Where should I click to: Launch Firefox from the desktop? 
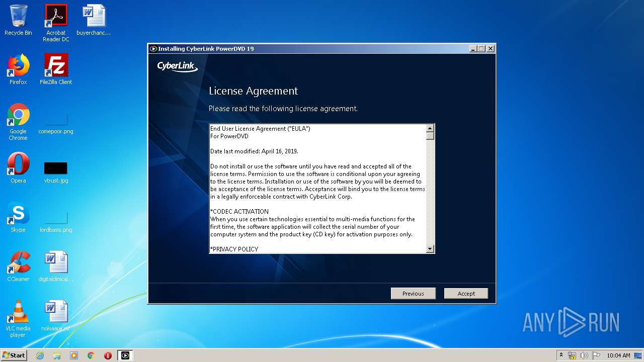(x=18, y=69)
